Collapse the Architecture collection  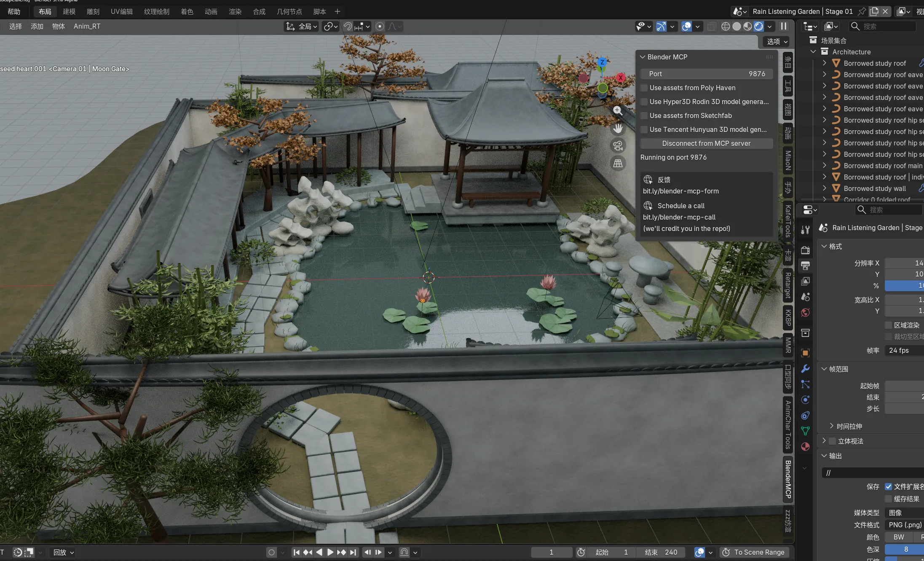click(x=813, y=51)
